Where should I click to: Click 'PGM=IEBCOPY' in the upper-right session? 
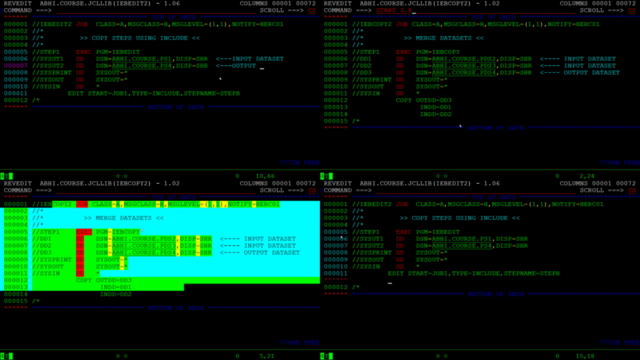point(438,52)
